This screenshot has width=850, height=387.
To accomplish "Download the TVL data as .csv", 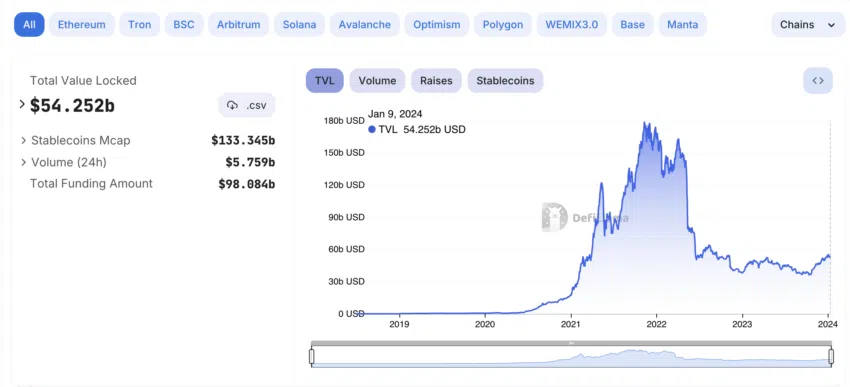I will (x=247, y=105).
